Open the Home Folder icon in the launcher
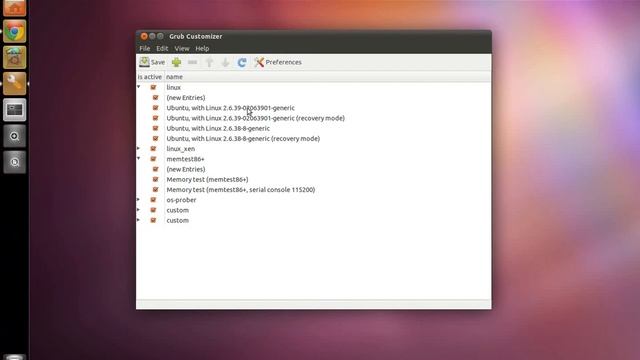The image size is (640, 360). [15, 8]
